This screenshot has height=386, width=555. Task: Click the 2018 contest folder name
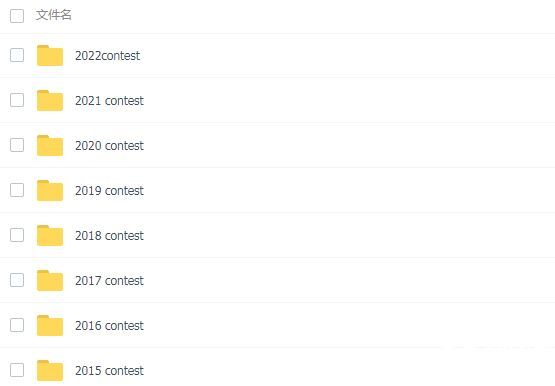coord(109,236)
